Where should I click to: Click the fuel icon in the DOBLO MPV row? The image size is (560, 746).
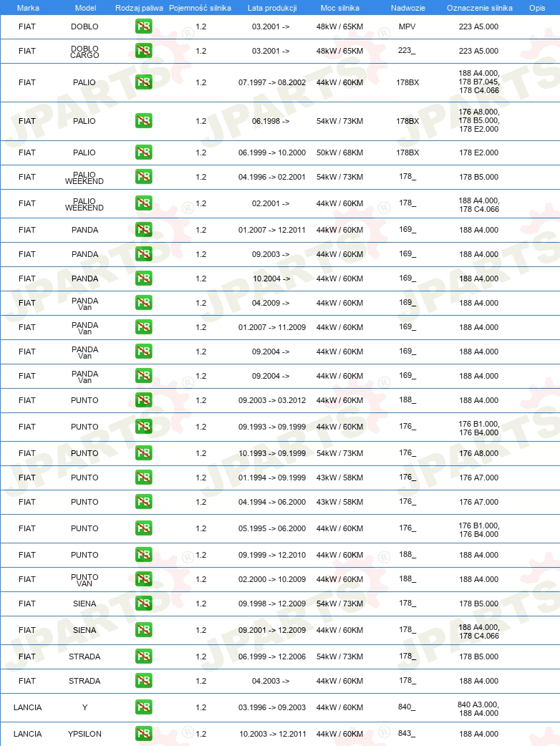click(x=144, y=26)
